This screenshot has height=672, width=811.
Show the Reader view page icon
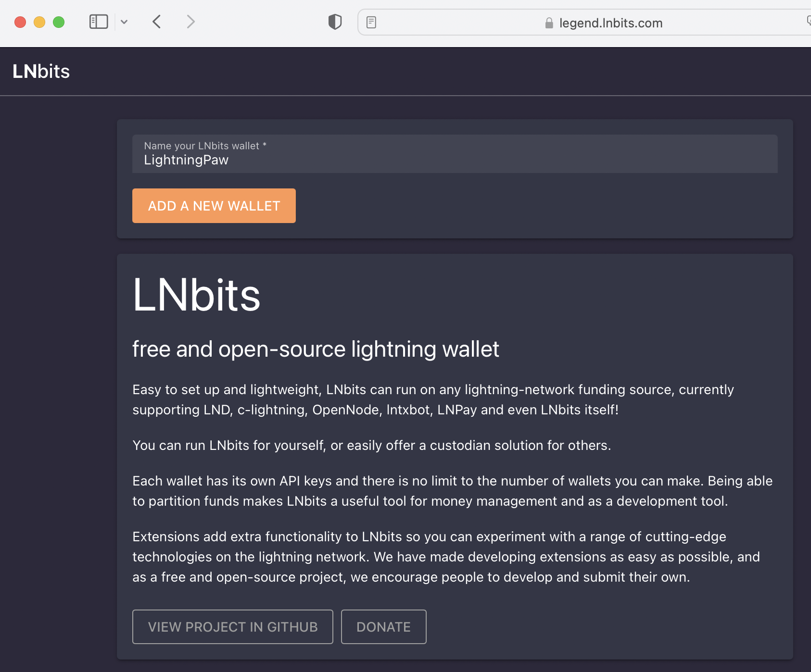tap(371, 23)
